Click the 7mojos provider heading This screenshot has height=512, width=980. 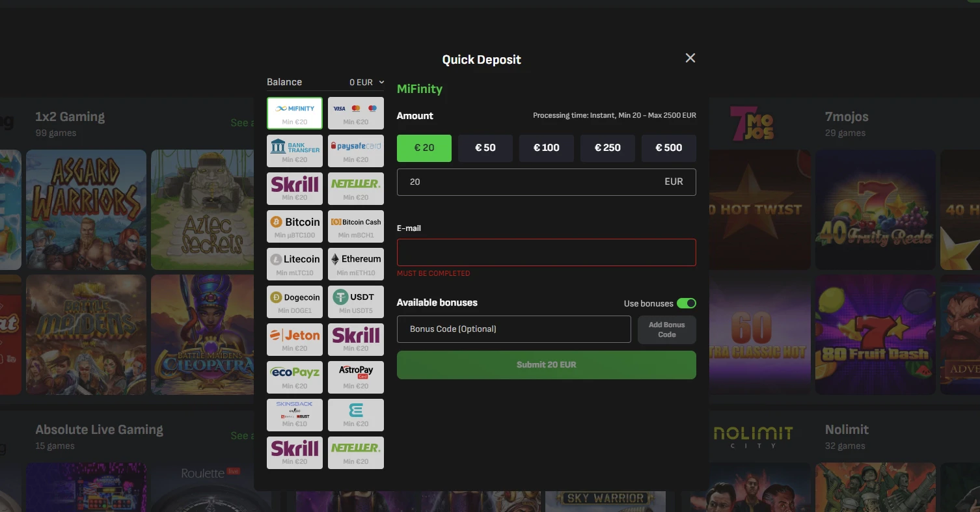[847, 117]
